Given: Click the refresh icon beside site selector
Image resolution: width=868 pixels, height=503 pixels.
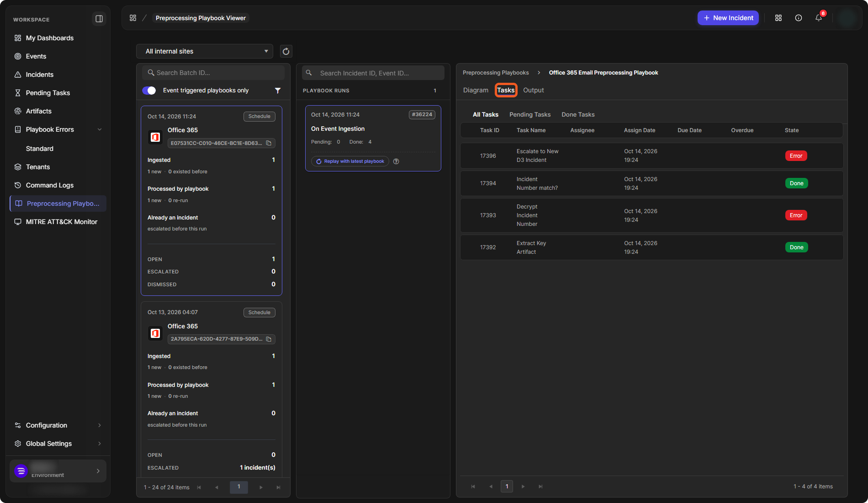Looking at the screenshot, I should pyautogui.click(x=286, y=51).
